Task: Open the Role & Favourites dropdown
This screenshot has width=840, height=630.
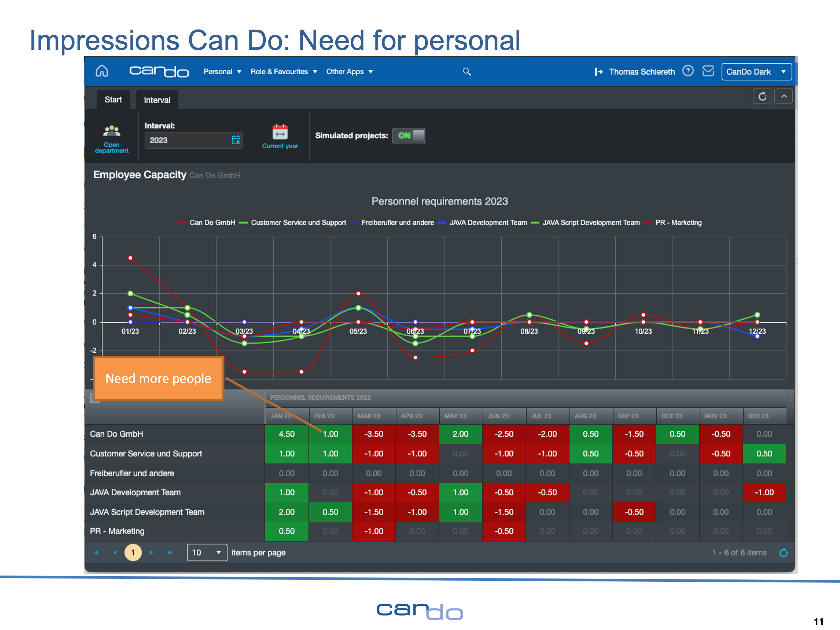Action: tap(284, 72)
